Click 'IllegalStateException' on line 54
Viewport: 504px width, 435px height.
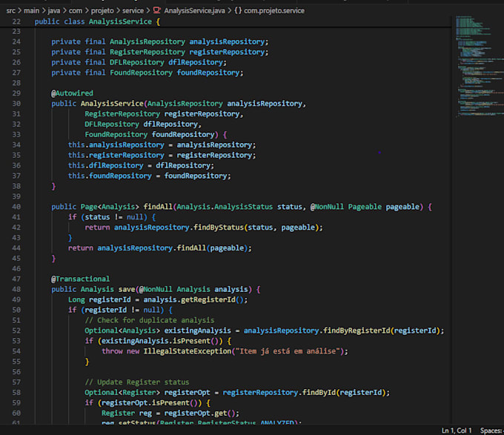[187, 351]
